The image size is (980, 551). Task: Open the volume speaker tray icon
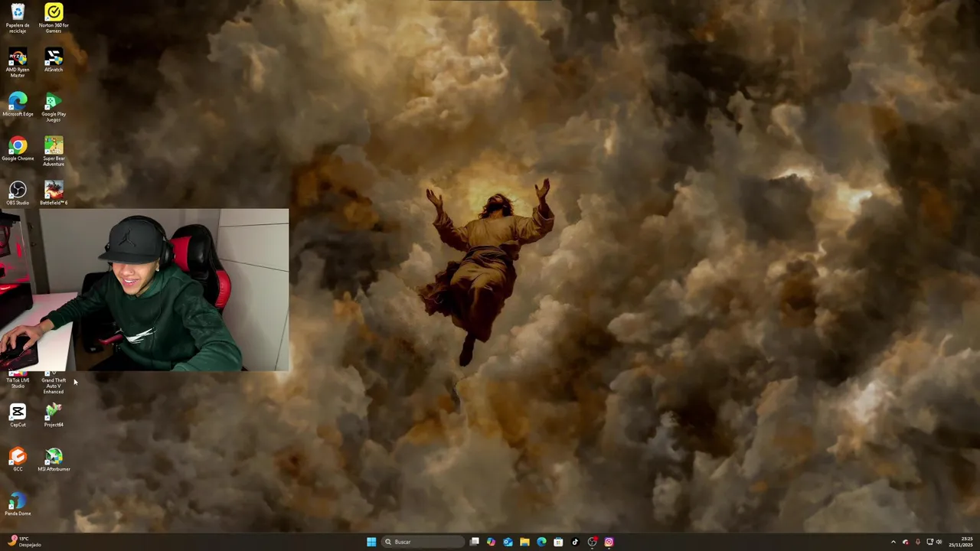click(939, 542)
